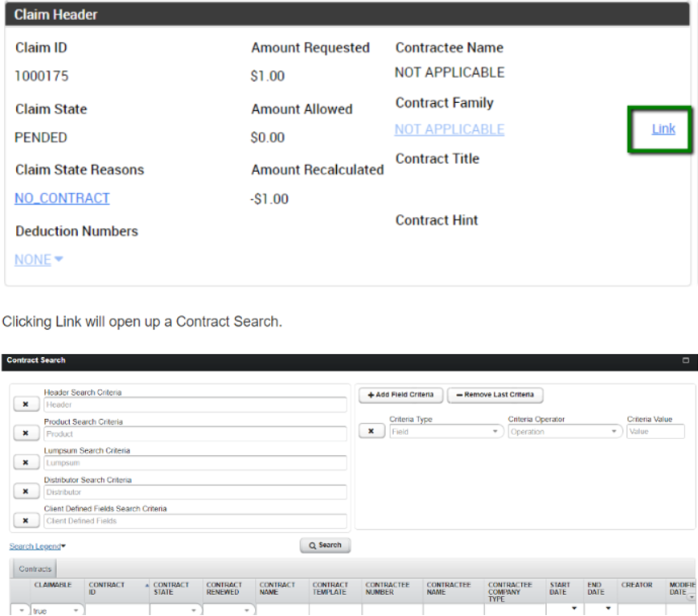Clear the Lumpsum Search Criteria with X button
The width and height of the screenshot is (698, 616).
click(26, 462)
